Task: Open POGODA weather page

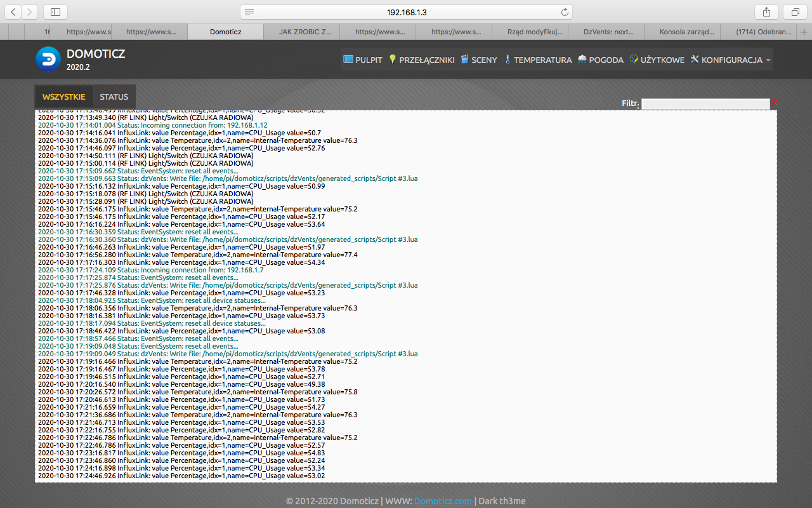Action: [601, 60]
